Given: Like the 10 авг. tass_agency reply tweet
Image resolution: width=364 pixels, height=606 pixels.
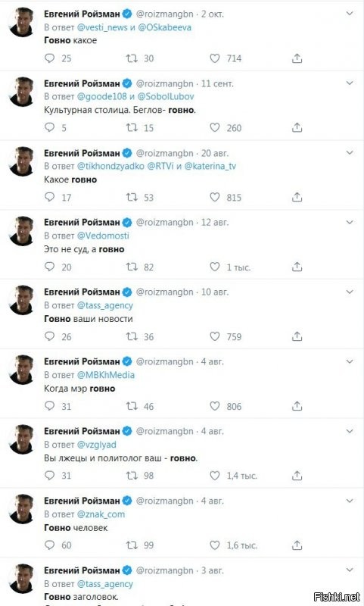Looking at the screenshot, I should [215, 336].
